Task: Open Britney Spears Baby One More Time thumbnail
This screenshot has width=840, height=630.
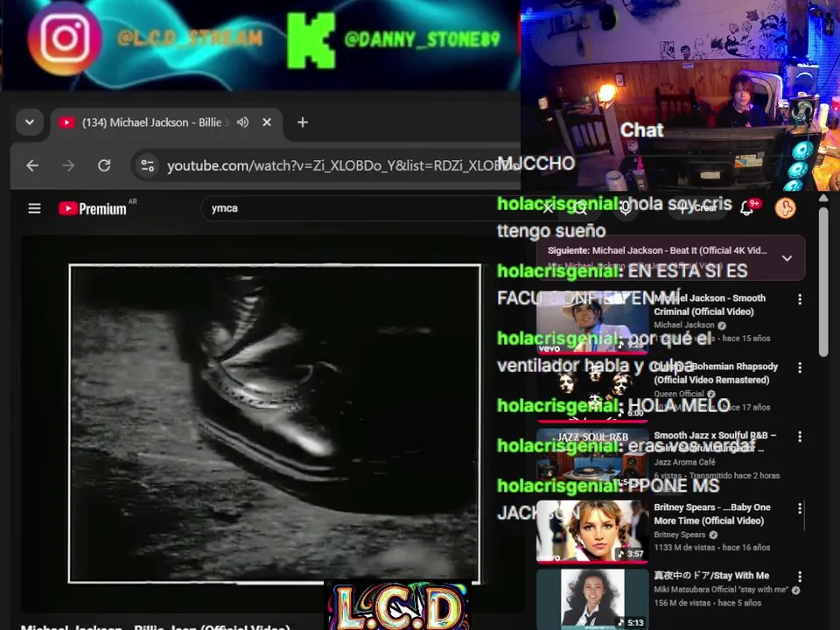Action: coord(592,531)
